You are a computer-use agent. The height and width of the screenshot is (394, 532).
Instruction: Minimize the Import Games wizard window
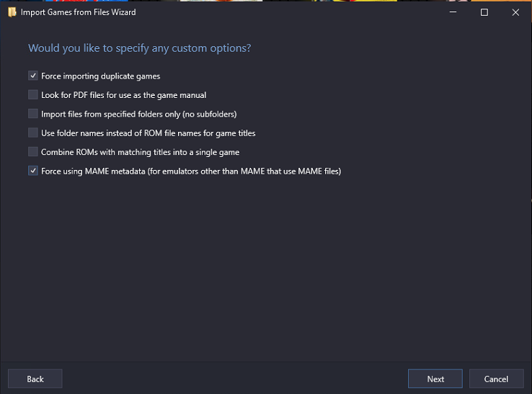[x=453, y=12]
